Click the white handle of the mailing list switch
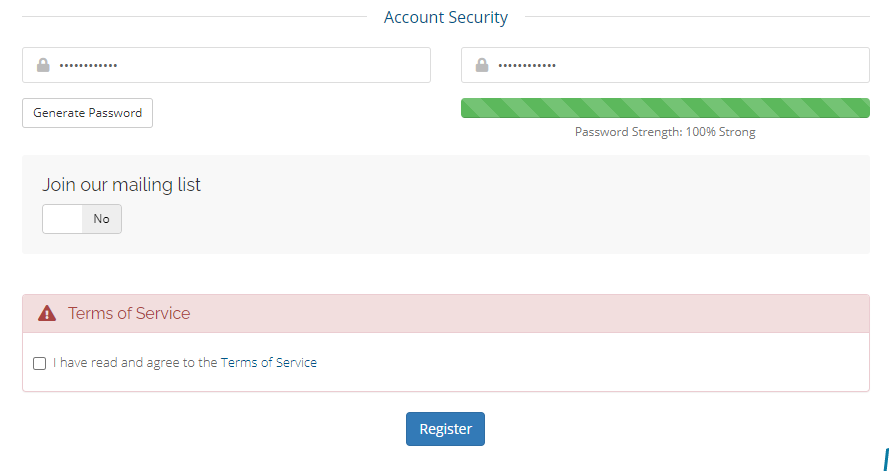 pos(62,219)
